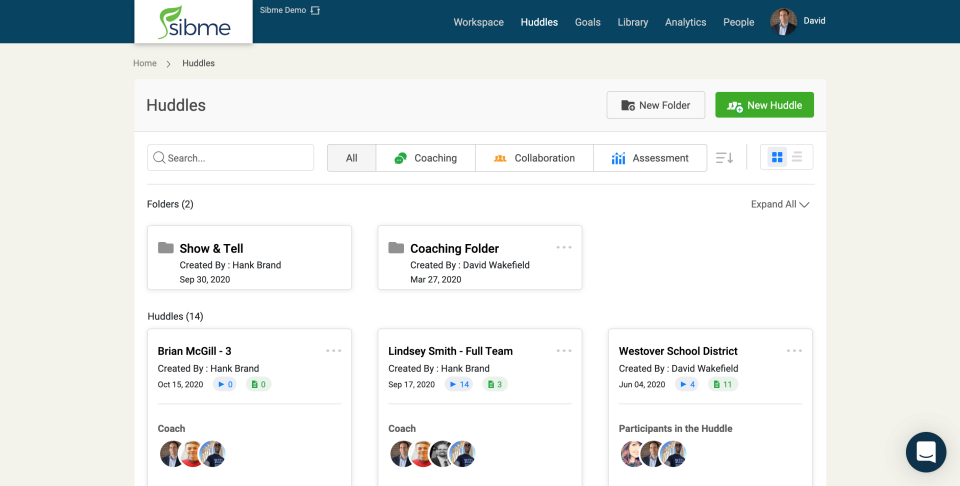
Task: Open options for Lindsey Smith huddle
Action: click(564, 351)
